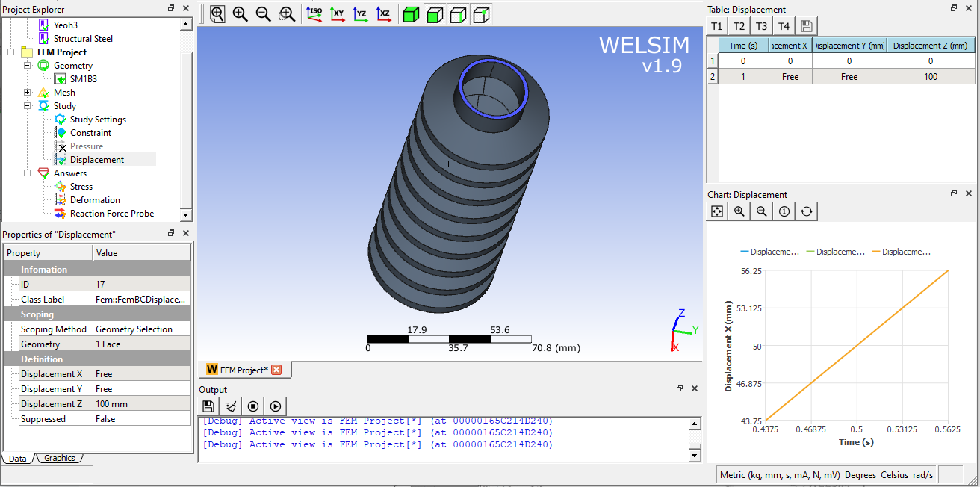The image size is (980, 487).
Task: Fit chart to view in Chart panel
Action: (x=717, y=211)
